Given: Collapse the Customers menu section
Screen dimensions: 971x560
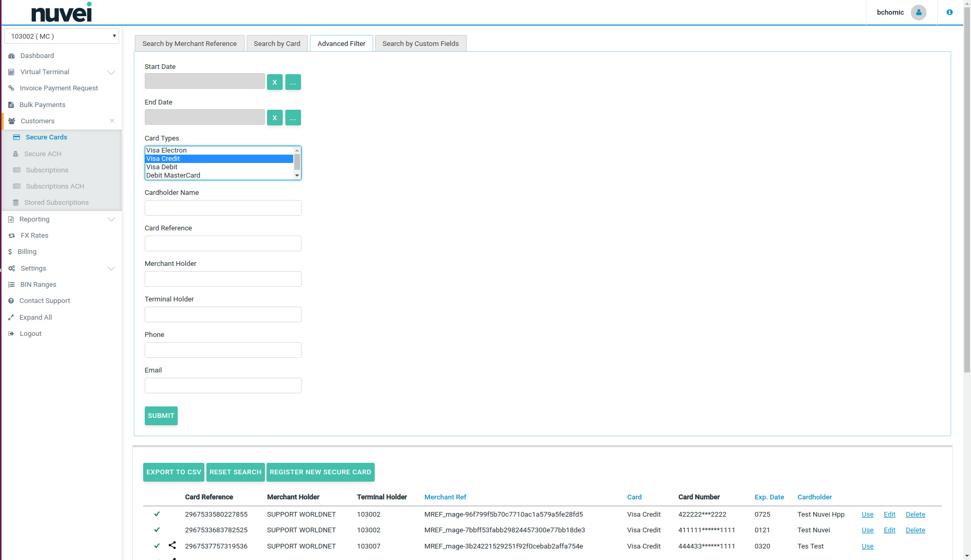Looking at the screenshot, I should [x=112, y=121].
